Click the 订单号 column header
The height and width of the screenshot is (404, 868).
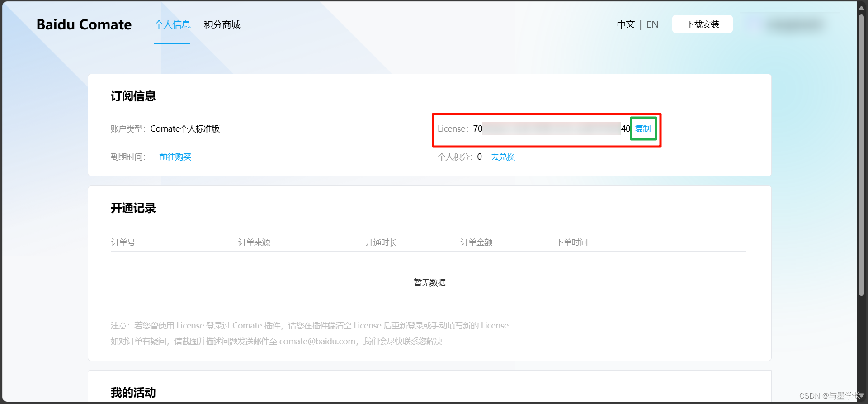click(123, 242)
